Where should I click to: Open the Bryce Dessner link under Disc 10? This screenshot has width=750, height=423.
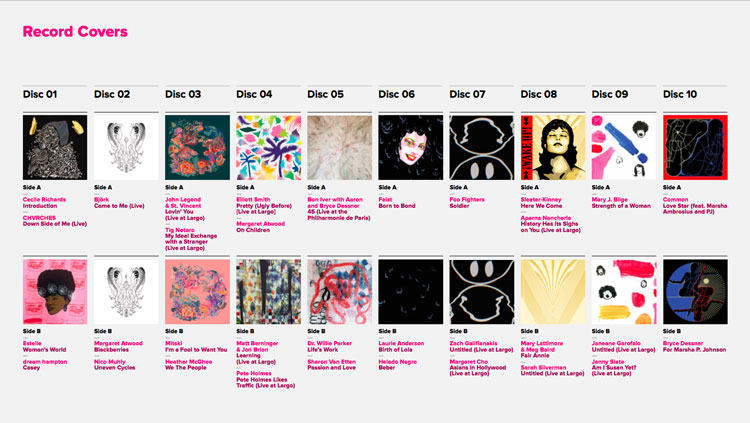click(x=683, y=343)
